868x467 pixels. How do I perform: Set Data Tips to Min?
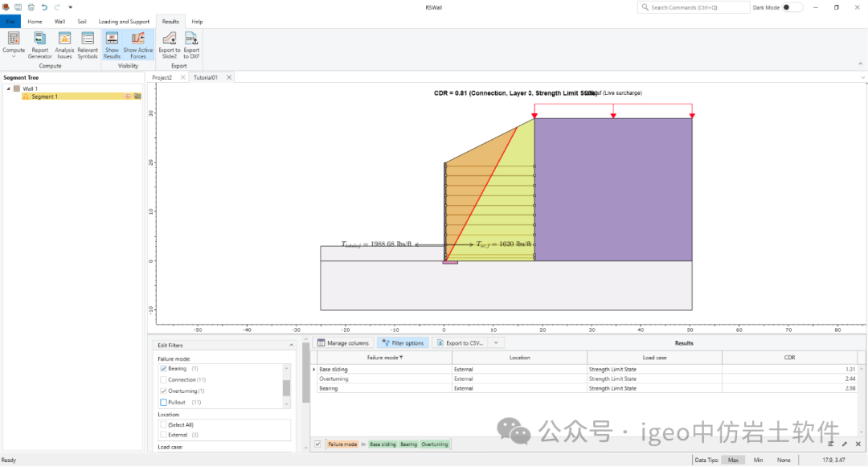tap(758, 460)
